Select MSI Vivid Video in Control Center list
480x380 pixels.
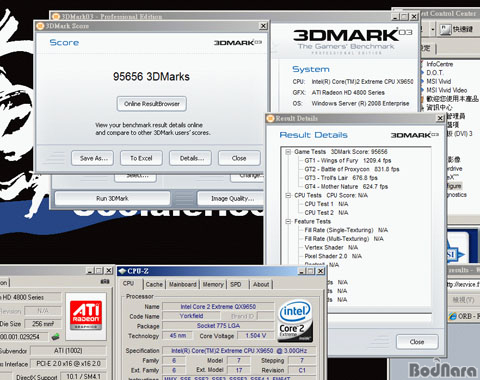pos(446,90)
